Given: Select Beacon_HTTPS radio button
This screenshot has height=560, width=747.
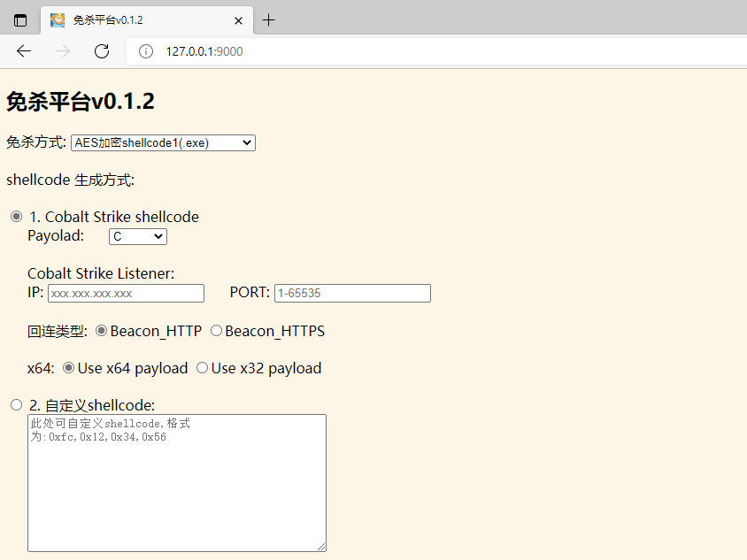Looking at the screenshot, I should (x=216, y=331).
